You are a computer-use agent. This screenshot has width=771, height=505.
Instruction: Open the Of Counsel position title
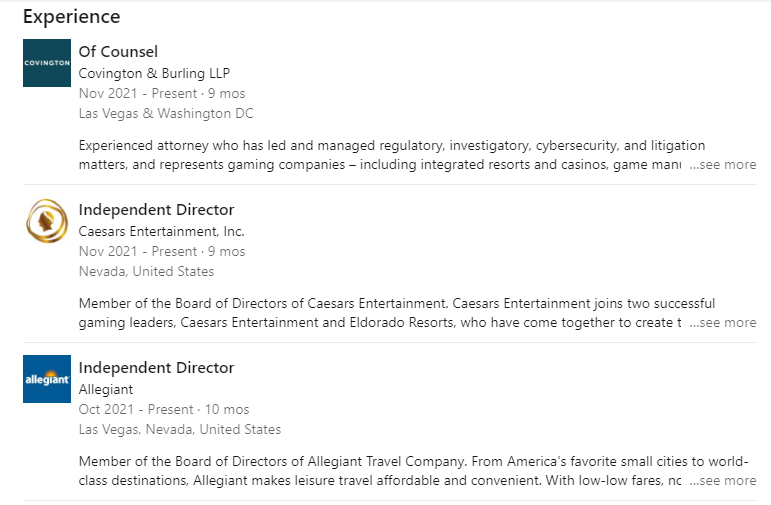118,52
